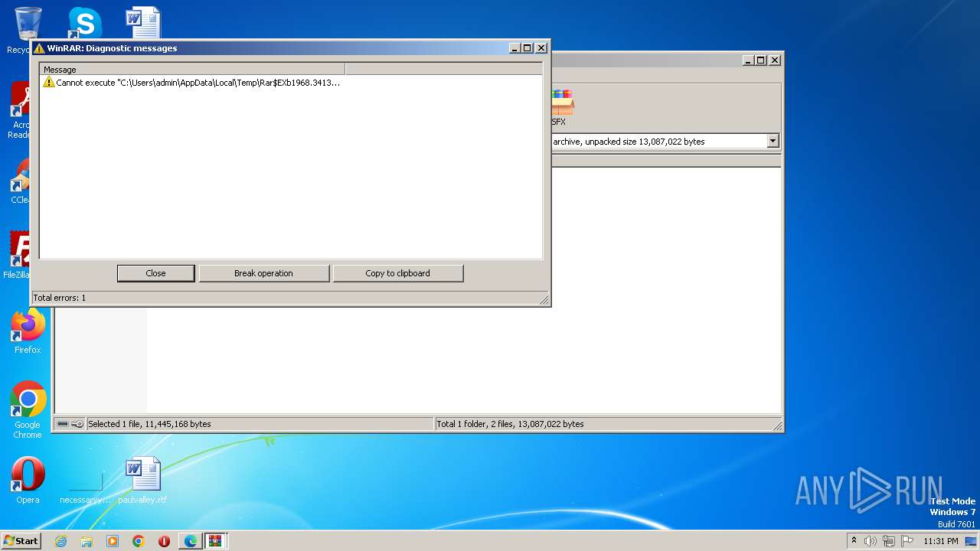This screenshot has height=551, width=980.
Task: Open Windows Explorer from the taskbar
Action: [87, 541]
